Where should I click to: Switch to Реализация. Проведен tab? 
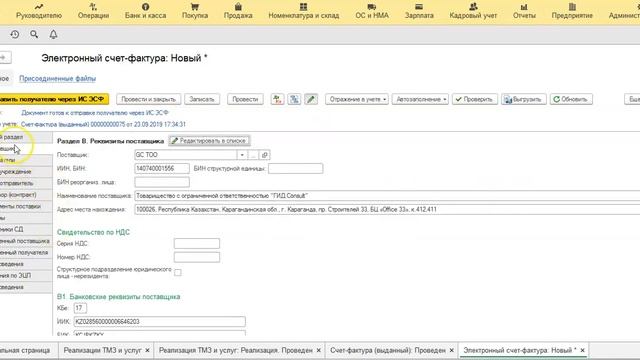pos(236,350)
